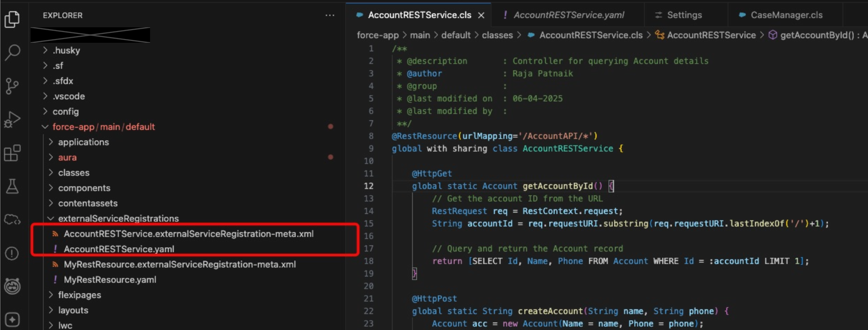
Task: Open Run and Debug view
Action: (12, 119)
